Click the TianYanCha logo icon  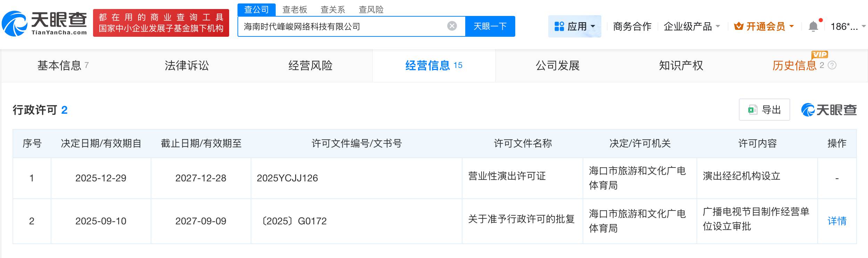click(x=15, y=24)
